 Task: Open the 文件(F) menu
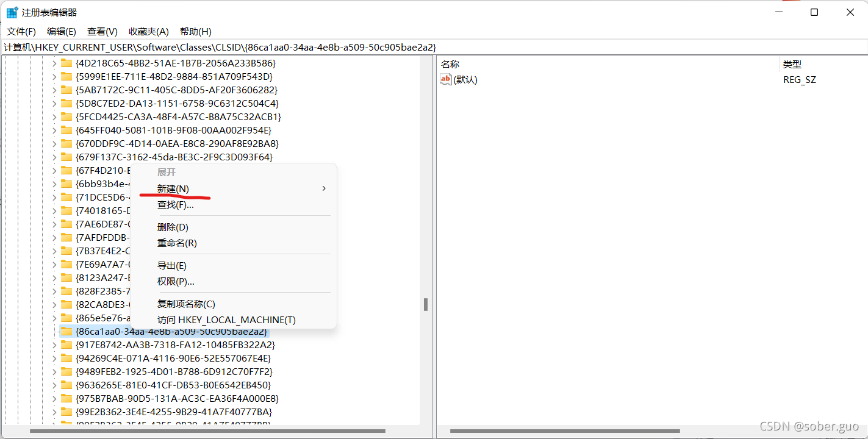click(x=21, y=31)
